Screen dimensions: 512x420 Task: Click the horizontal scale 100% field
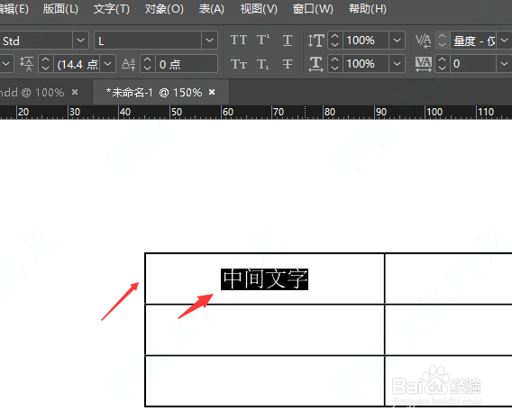pyautogui.click(x=366, y=64)
